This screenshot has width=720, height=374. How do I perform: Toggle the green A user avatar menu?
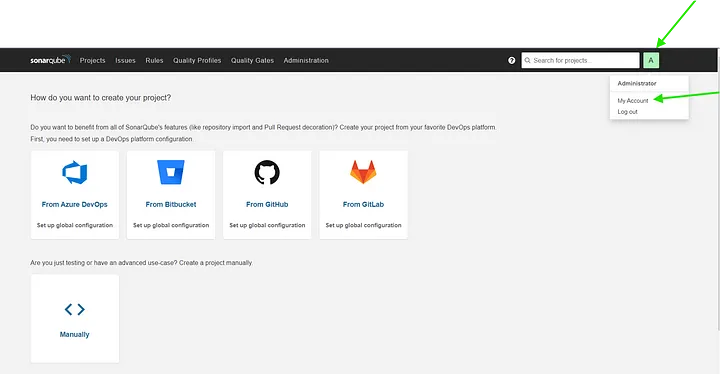point(651,60)
